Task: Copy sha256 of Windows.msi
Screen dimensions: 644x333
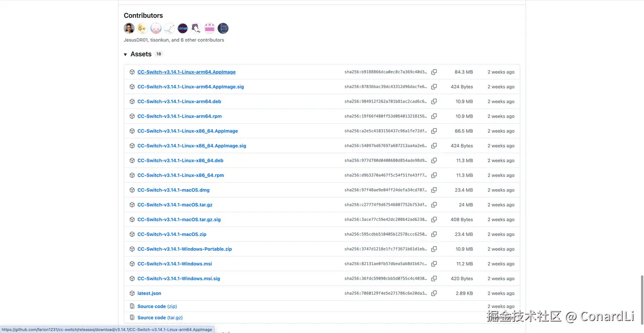Action: click(x=434, y=264)
